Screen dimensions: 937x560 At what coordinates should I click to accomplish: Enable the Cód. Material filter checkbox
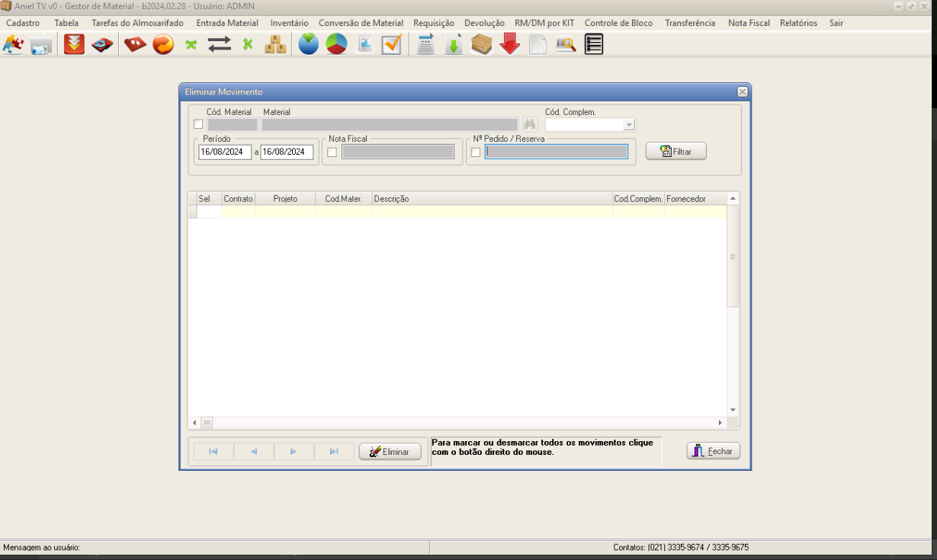click(198, 124)
